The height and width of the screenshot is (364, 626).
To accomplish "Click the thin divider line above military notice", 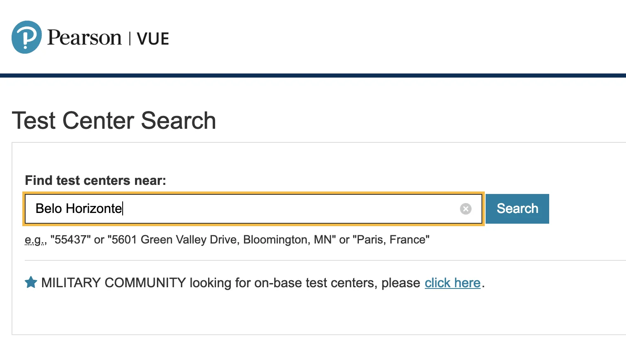I will pos(325,260).
